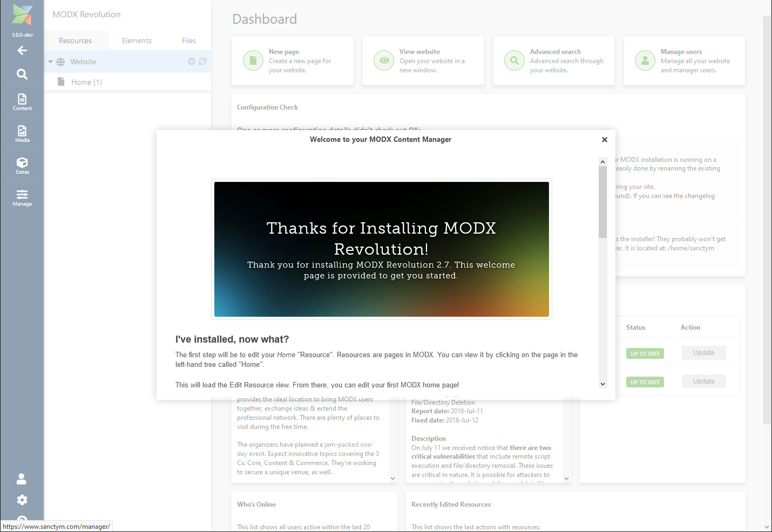Viewport: 772px width, 532px height.
Task: Click the welcome dialog scrollbar up arrow
Action: tap(602, 162)
